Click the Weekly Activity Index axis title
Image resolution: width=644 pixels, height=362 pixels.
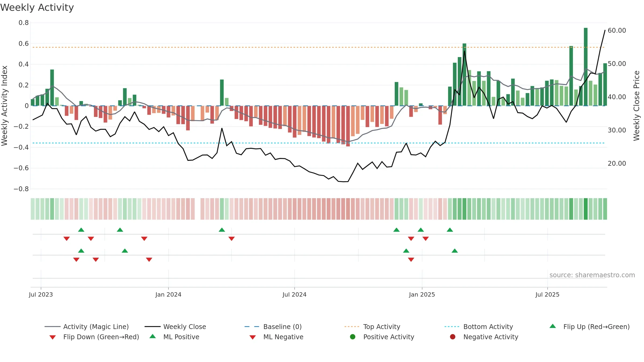tap(4, 106)
